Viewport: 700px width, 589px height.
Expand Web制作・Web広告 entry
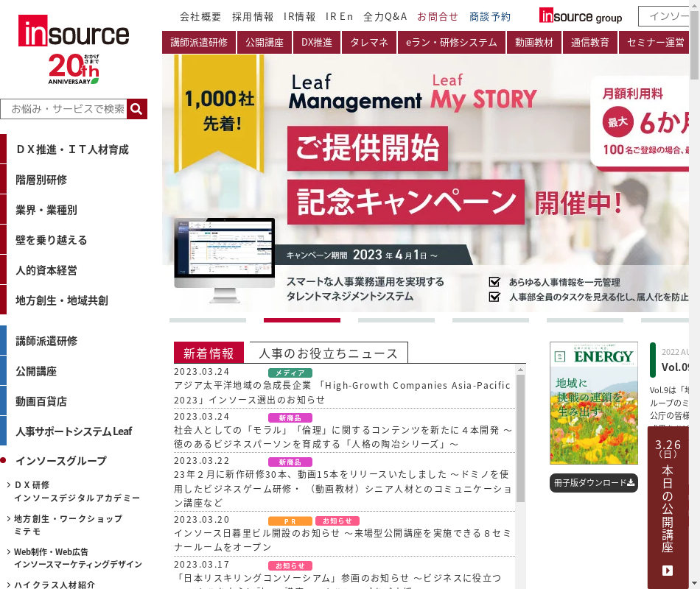point(76,558)
